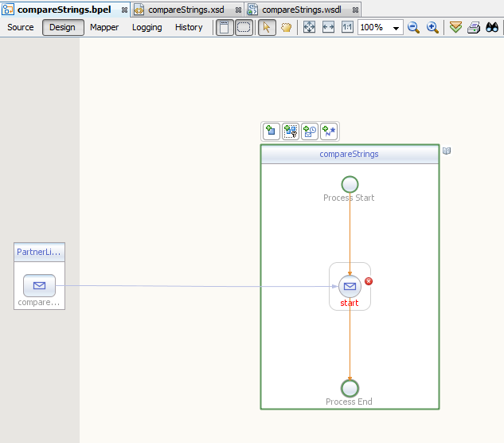Reset zoom with the 1:1 icon
The image size is (504, 443).
(347, 27)
